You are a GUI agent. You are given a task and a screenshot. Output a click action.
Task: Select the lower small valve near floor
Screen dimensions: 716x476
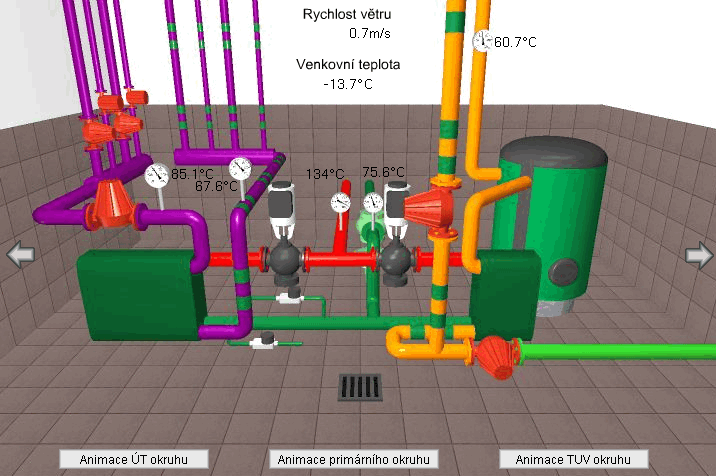coord(264,341)
